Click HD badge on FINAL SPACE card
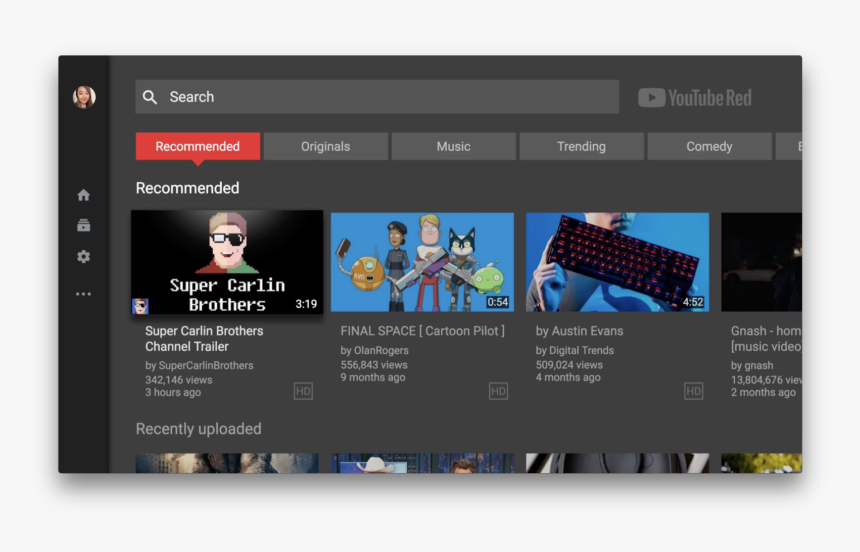 point(499,391)
